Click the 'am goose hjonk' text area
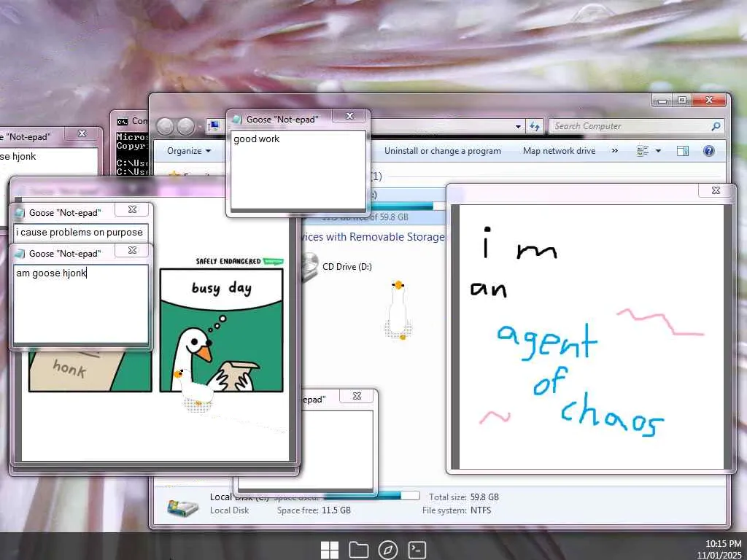 point(81,304)
